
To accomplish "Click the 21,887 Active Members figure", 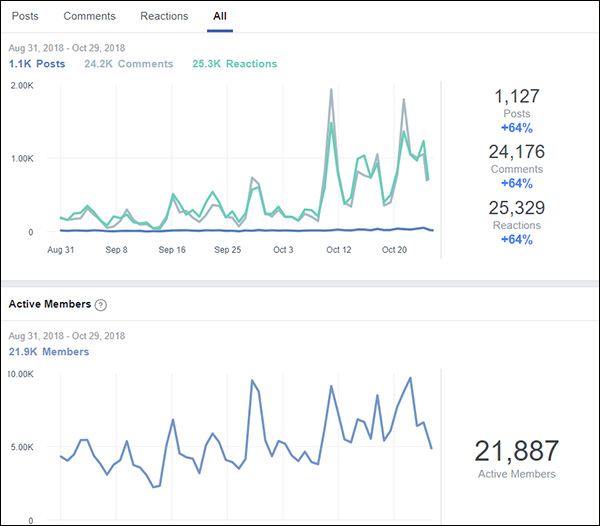I will tap(517, 451).
